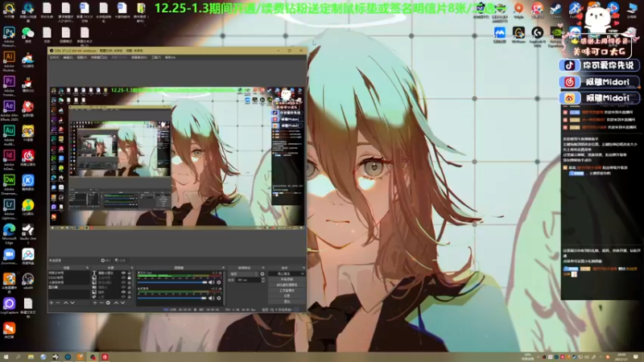The image size is (644, 362).
Task: Open the Adobe Illustrator desktop shortcut
Action: (9, 60)
